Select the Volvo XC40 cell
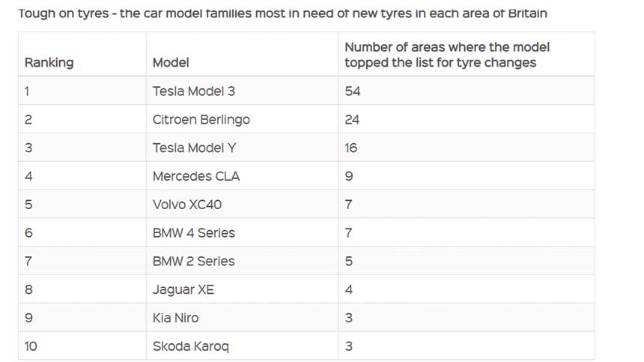The image size is (644, 362). [x=187, y=205]
